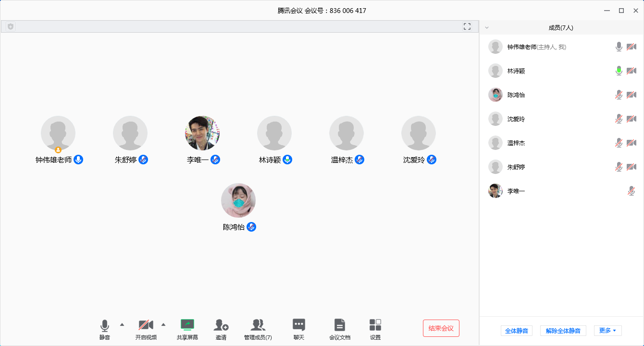This screenshot has height=346, width=644.
Task: Click the 解除全体静音 button
Action: coord(563,331)
